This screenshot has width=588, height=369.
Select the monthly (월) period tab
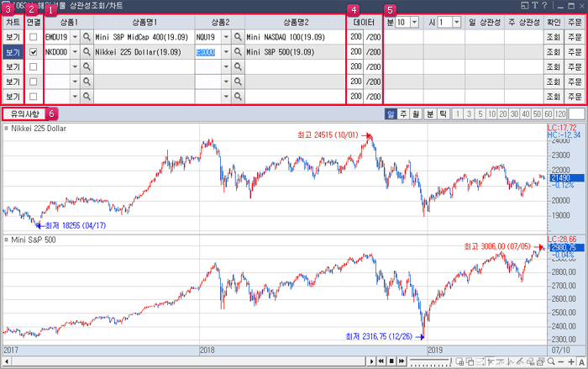pos(416,113)
